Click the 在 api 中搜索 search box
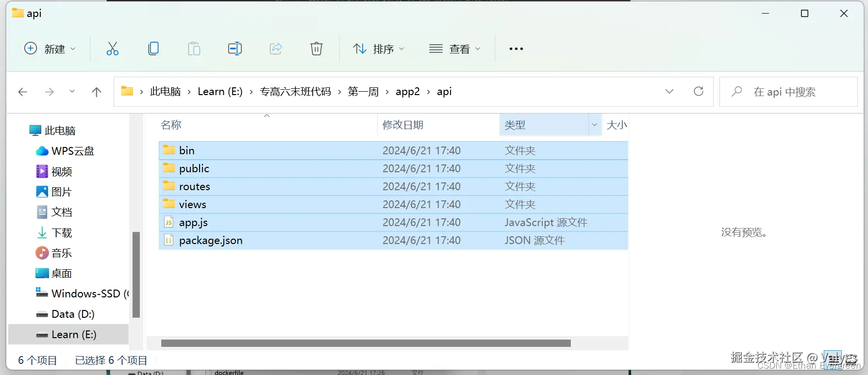This screenshot has width=868, height=375. (788, 92)
